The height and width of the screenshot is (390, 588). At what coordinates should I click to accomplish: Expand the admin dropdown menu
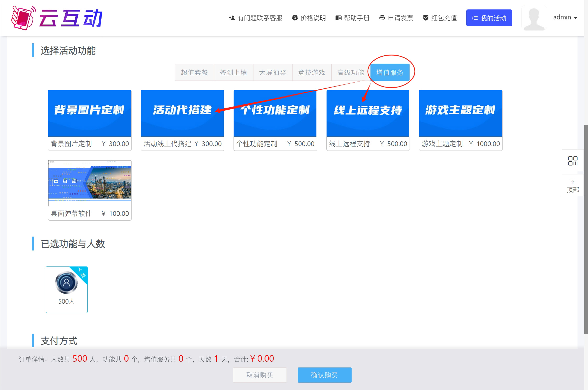(x=565, y=18)
